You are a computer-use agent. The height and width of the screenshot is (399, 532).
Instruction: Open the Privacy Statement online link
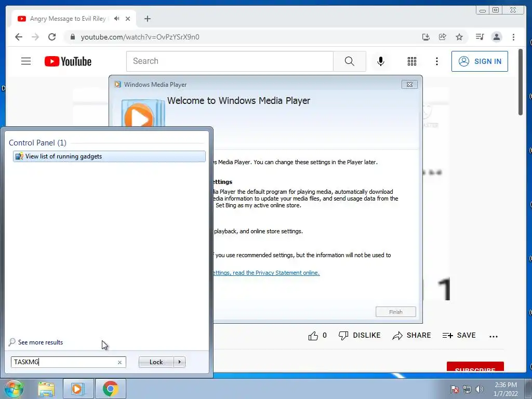[267, 273]
